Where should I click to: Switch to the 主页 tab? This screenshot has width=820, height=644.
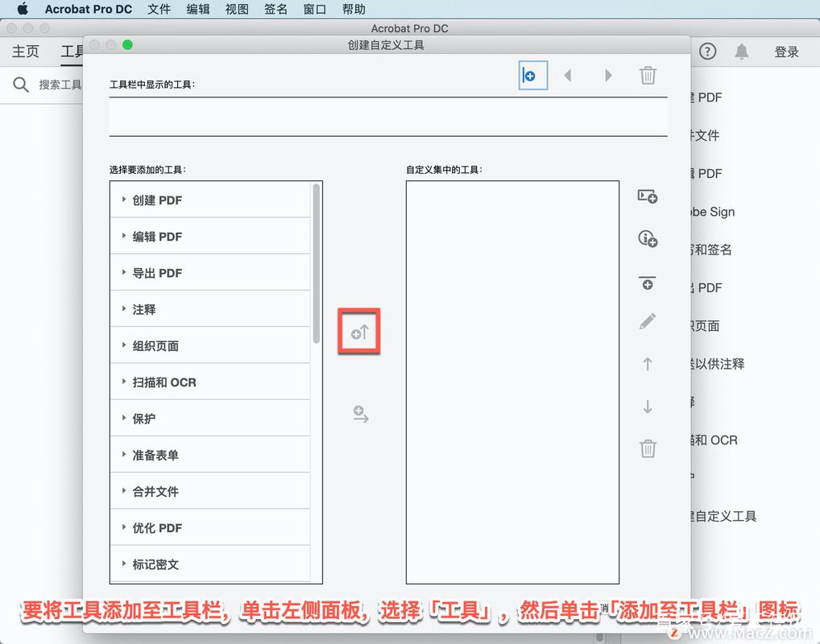point(25,51)
